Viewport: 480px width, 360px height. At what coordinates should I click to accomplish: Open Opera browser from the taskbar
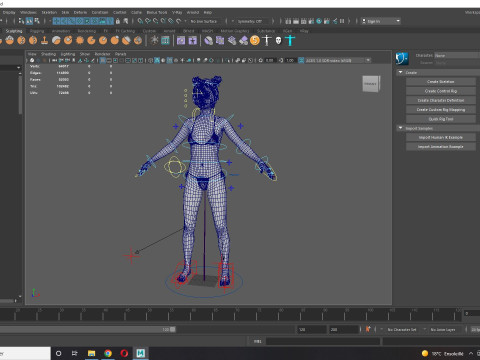(124, 353)
